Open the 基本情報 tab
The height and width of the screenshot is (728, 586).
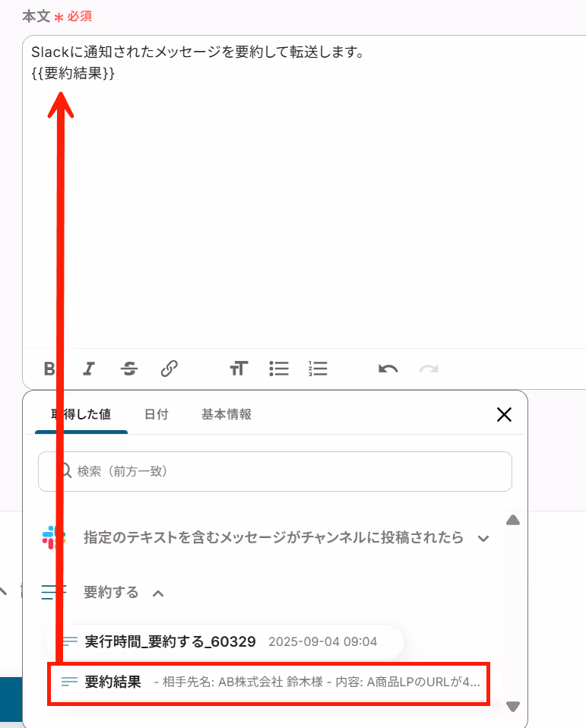point(226,414)
